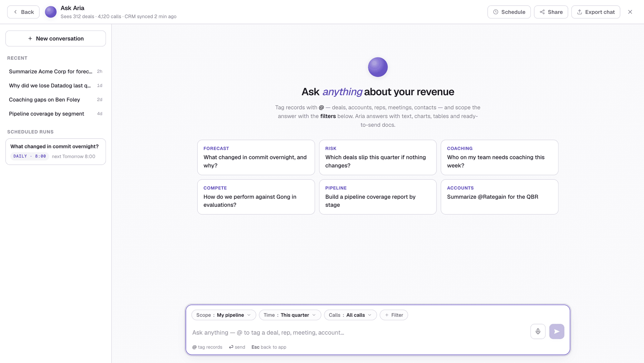Image resolution: width=644 pixels, height=363 pixels.
Task: Click the 'SCHEDULED RUNS' section label
Action: tap(31, 132)
